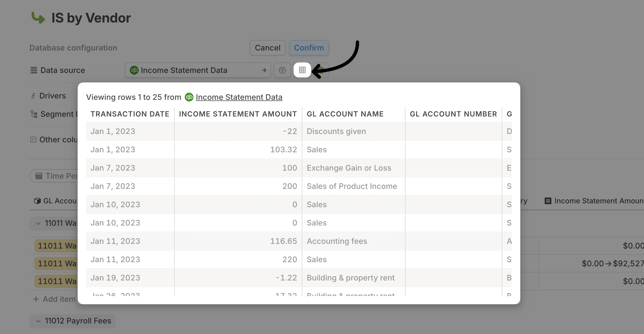Click the Income Statement Amount column icon
This screenshot has width=644, height=334.
pos(548,201)
